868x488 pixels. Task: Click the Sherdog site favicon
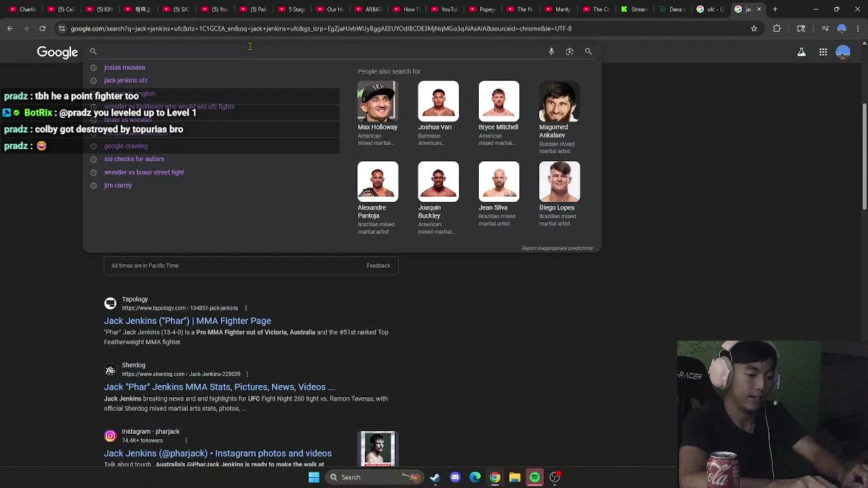110,369
